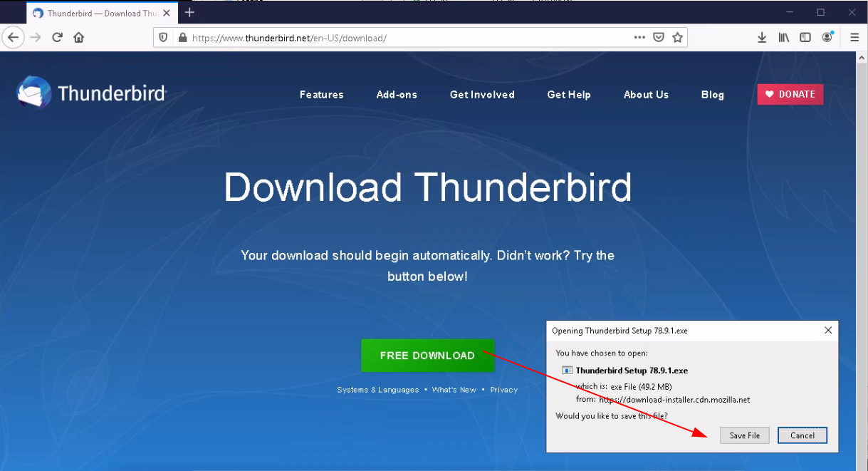The width and height of the screenshot is (868, 471).
Task: Bookmark this page with the star icon
Action: 678,38
